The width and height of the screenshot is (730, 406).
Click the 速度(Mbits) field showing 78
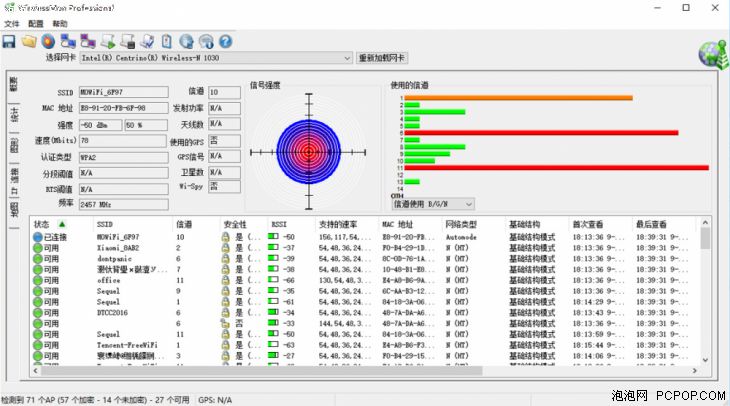point(122,141)
